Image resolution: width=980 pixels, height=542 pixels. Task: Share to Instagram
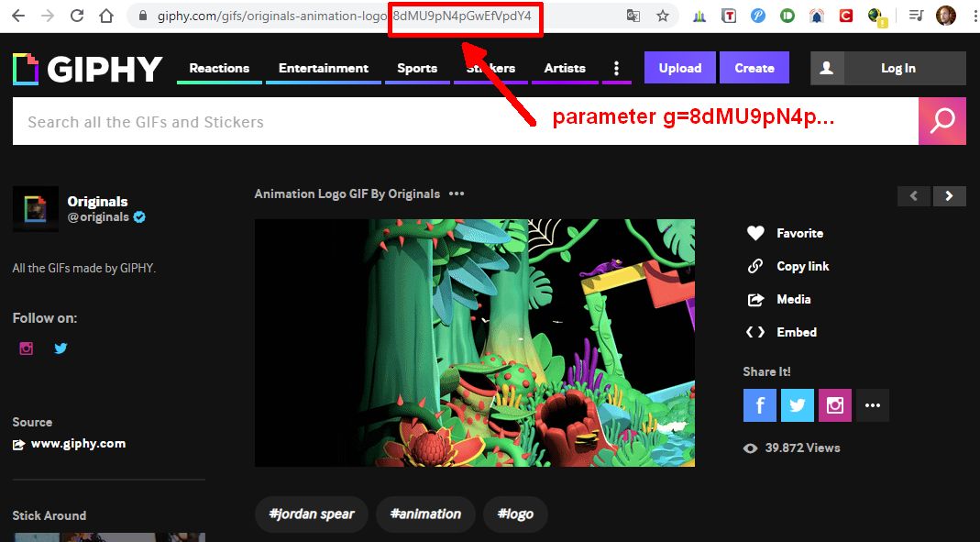coord(835,405)
